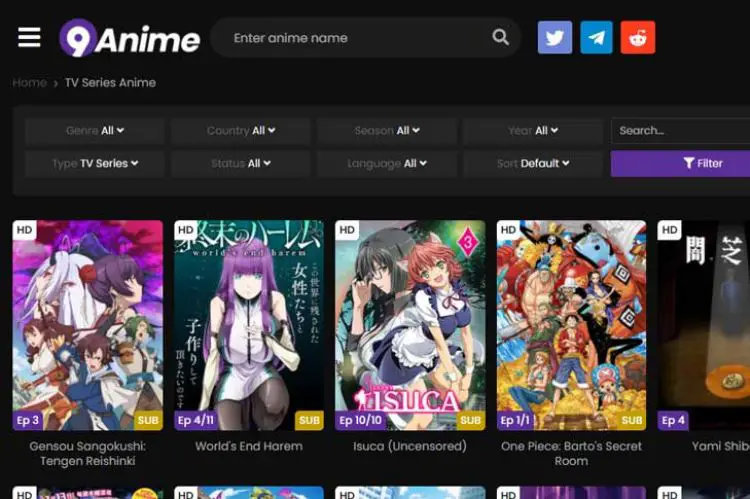750x499 pixels.
Task: Open the Status dropdown
Action: pos(241,164)
